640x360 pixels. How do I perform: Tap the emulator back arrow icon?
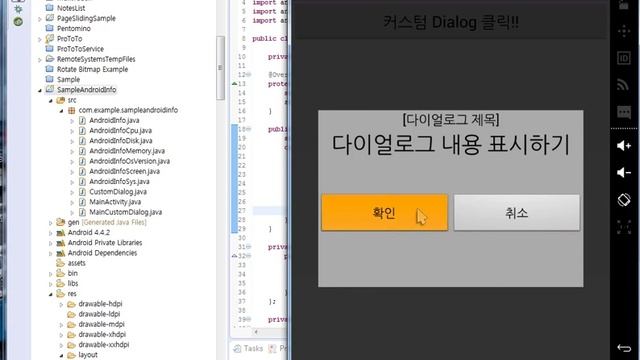(x=624, y=348)
